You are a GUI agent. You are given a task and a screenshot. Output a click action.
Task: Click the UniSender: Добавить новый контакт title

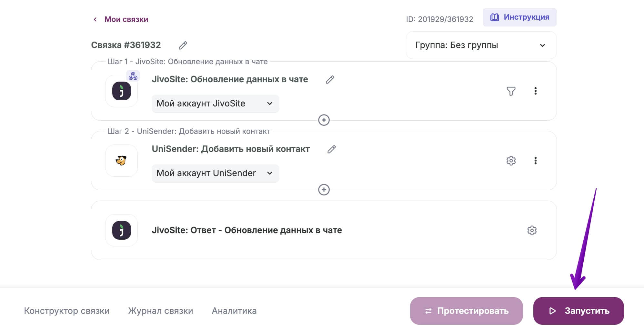231,149
